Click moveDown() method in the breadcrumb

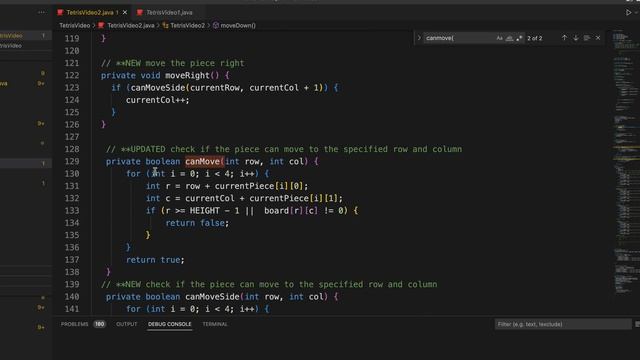click(x=238, y=25)
